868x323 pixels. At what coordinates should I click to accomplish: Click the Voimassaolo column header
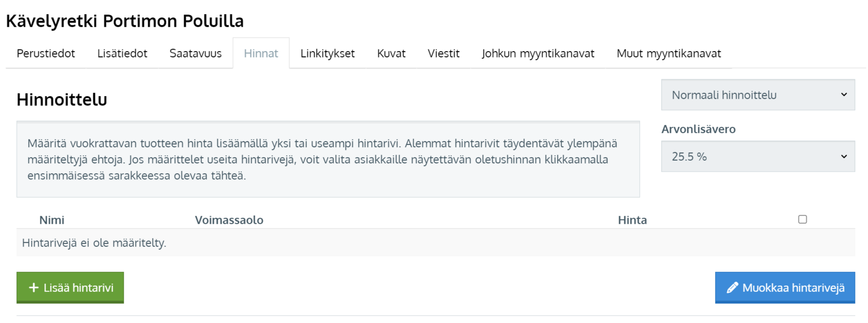pyautogui.click(x=229, y=220)
